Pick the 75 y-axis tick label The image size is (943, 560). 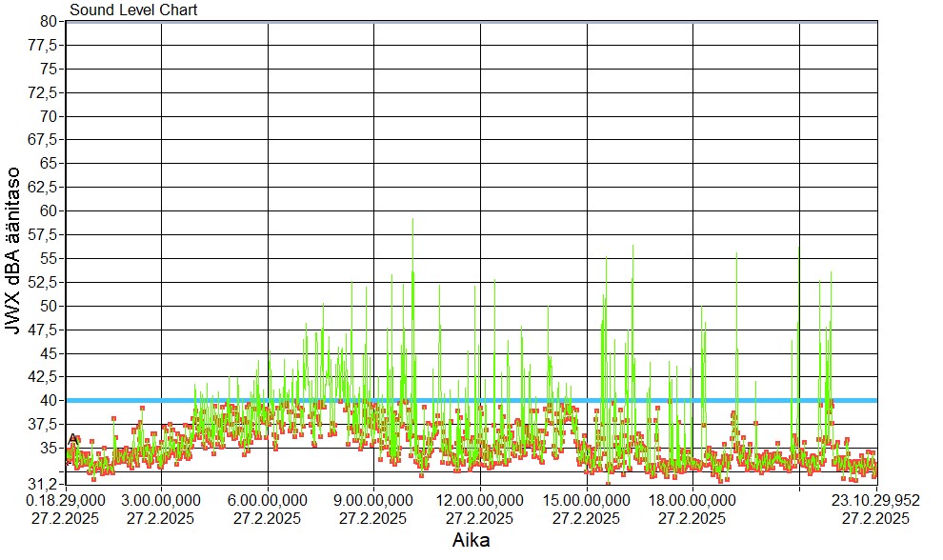point(49,70)
